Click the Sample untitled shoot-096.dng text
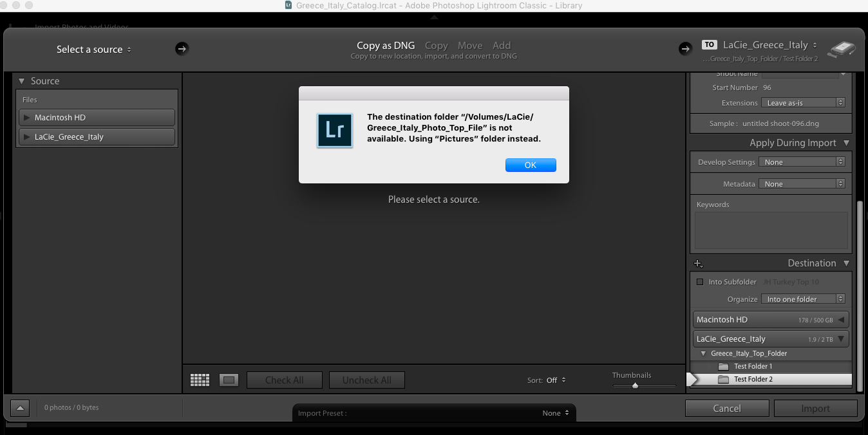Image resolution: width=868 pixels, height=435 pixels. 764,124
